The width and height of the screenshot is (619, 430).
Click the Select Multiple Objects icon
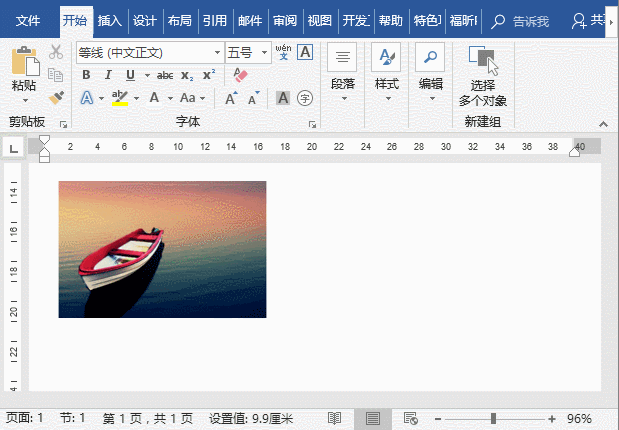pos(483,61)
